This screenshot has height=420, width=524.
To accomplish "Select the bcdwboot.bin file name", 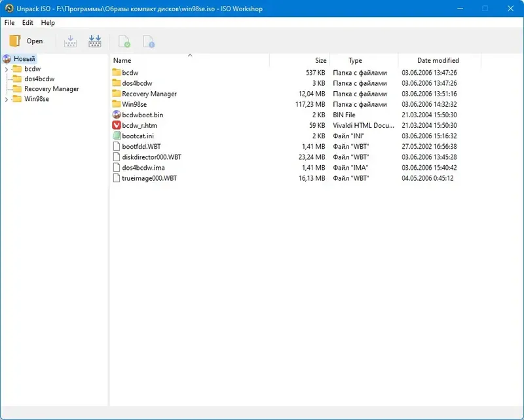I will [143, 115].
